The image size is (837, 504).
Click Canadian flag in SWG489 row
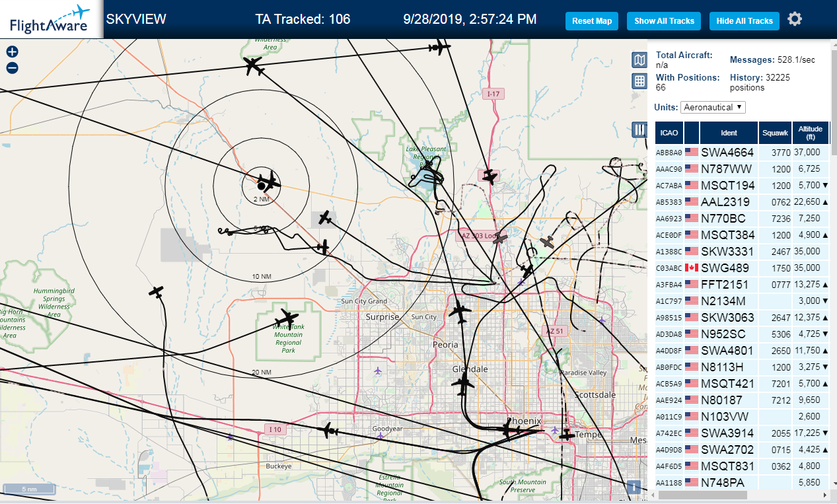point(692,268)
